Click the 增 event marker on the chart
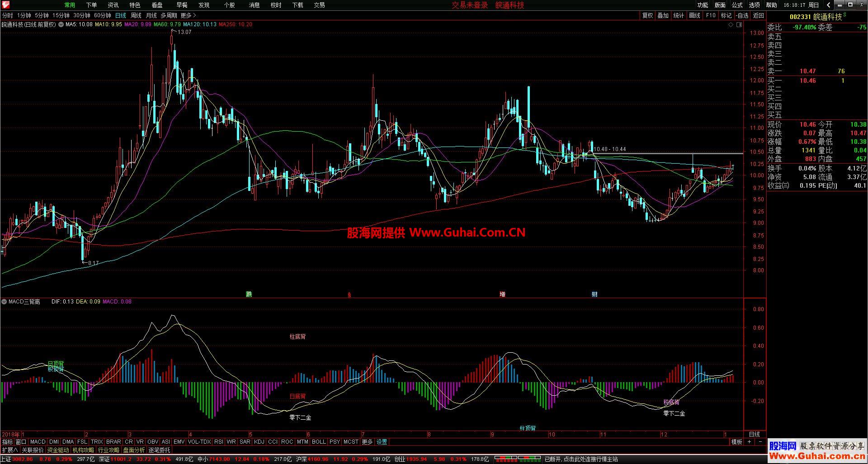This screenshot has height=464, width=868. 502,294
